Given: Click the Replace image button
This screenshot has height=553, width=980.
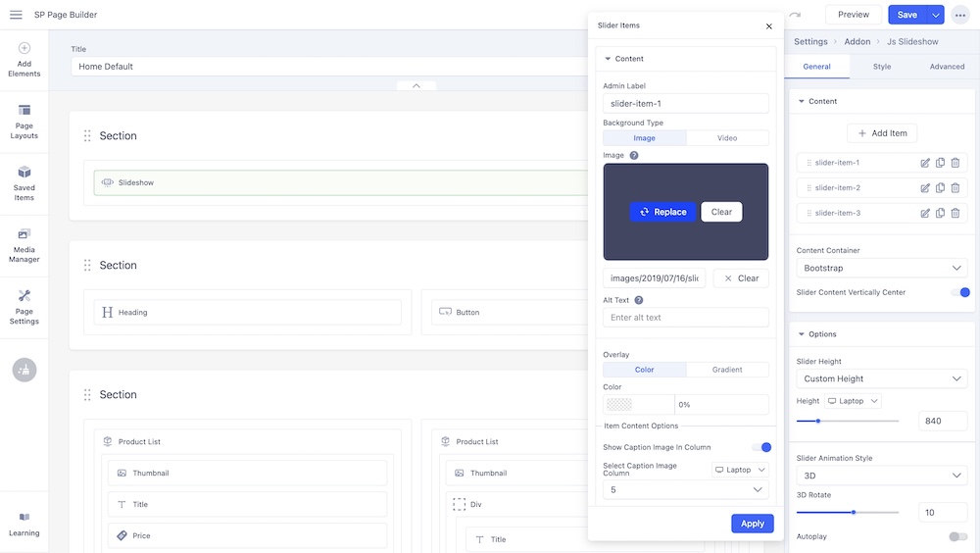Looking at the screenshot, I should coord(663,212).
